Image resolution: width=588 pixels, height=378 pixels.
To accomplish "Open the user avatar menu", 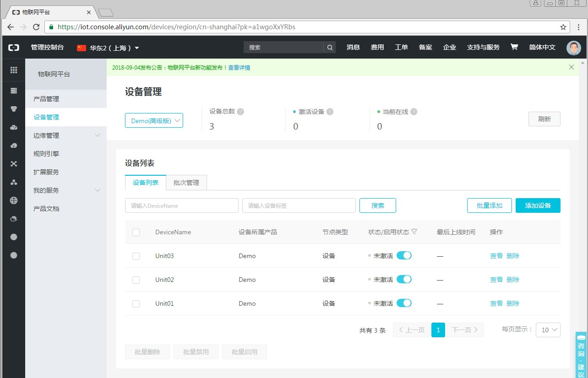I will 573,48.
